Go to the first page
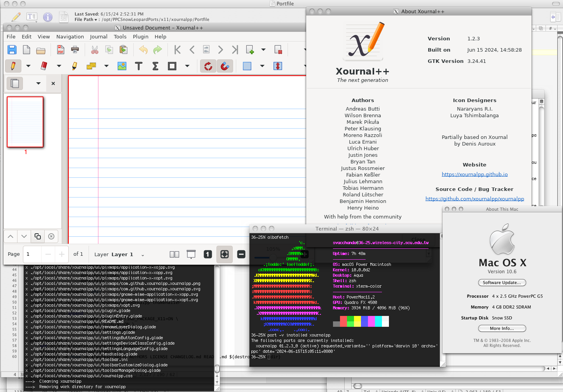Viewport: 563px width, 392px height. [x=178, y=50]
